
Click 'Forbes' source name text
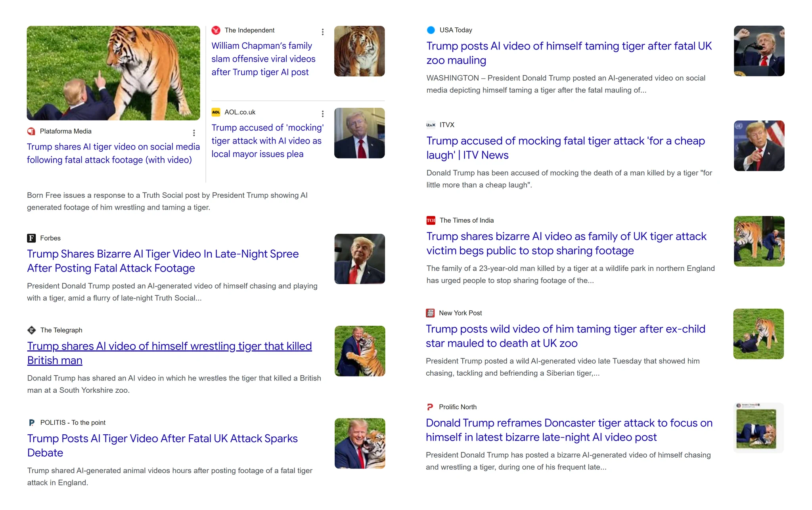click(x=50, y=238)
